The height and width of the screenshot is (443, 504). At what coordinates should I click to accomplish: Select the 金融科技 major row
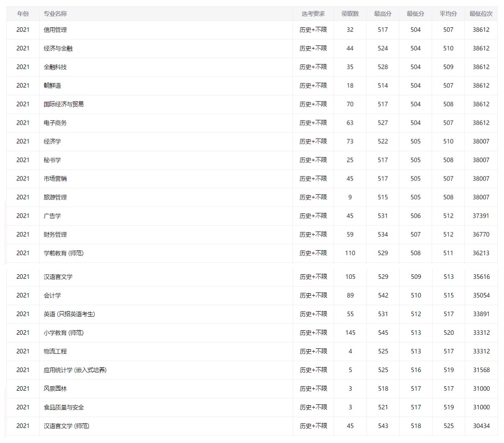point(55,67)
